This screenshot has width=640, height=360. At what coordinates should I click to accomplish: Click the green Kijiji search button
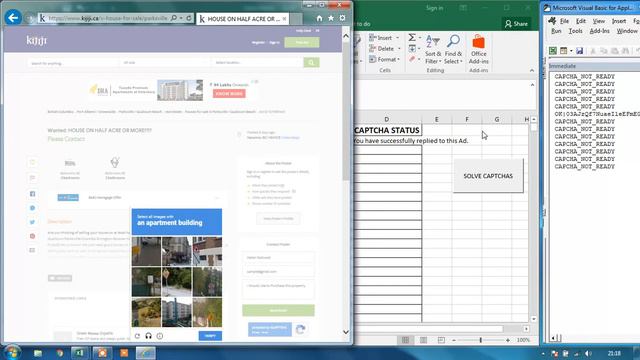pos(311,62)
